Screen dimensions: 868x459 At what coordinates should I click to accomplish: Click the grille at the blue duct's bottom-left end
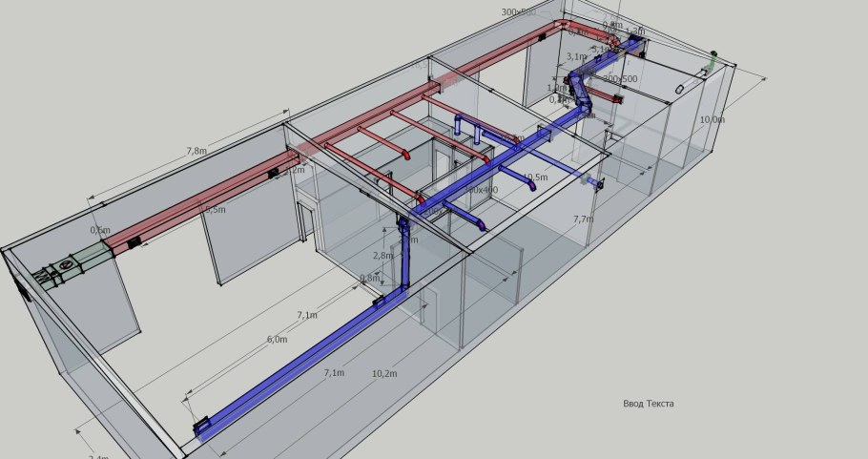pyautogui.click(x=202, y=426)
